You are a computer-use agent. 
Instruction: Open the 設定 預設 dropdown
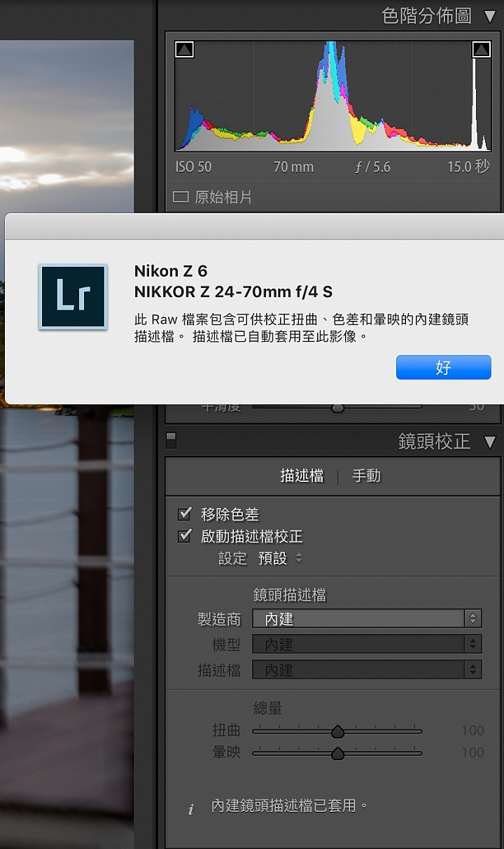280,558
